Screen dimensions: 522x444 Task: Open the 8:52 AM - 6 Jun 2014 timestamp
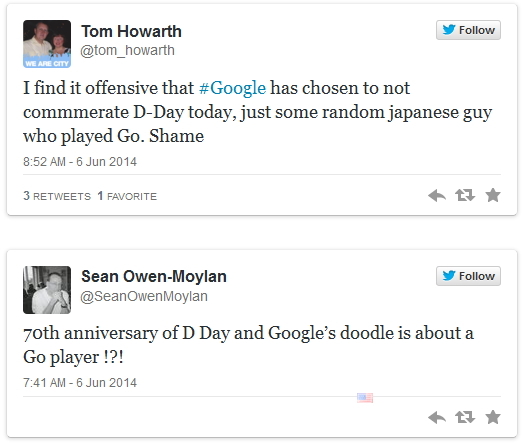(80, 162)
